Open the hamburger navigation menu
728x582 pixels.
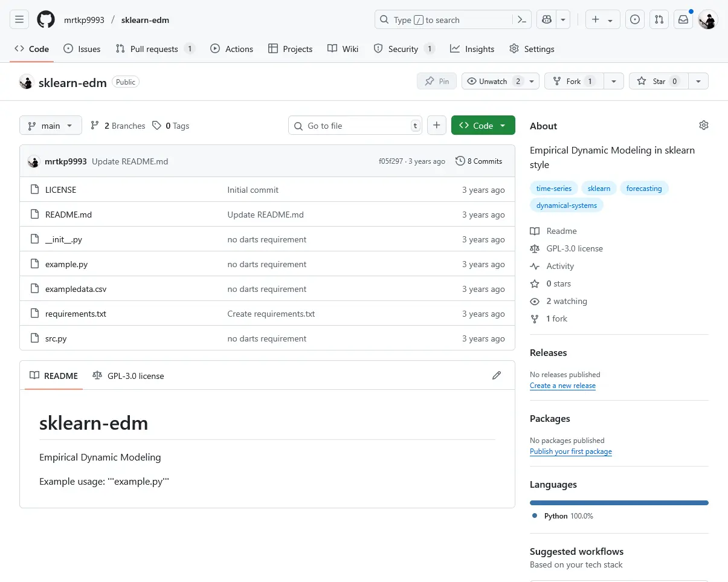(19, 20)
